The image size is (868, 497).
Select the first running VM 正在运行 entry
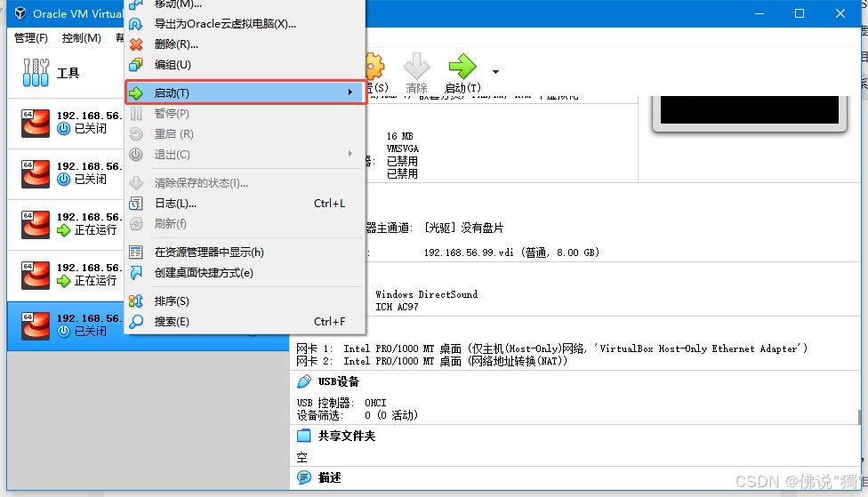tap(65, 224)
